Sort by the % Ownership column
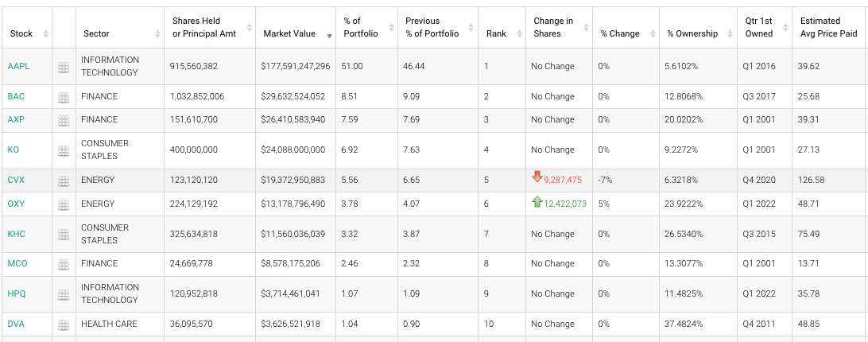868x342 pixels. click(x=730, y=34)
